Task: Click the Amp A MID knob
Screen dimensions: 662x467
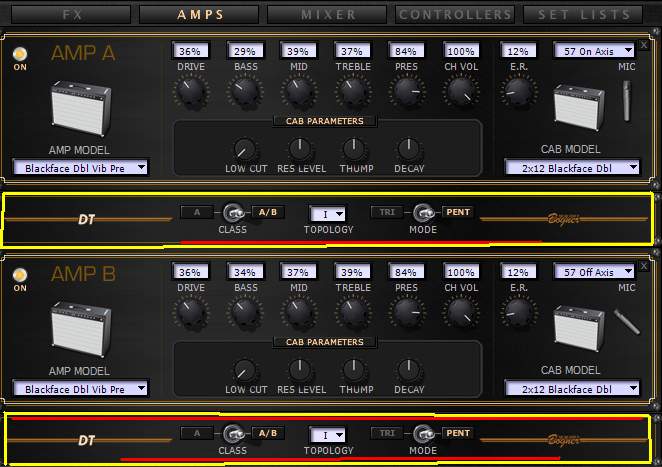Action: coord(299,91)
